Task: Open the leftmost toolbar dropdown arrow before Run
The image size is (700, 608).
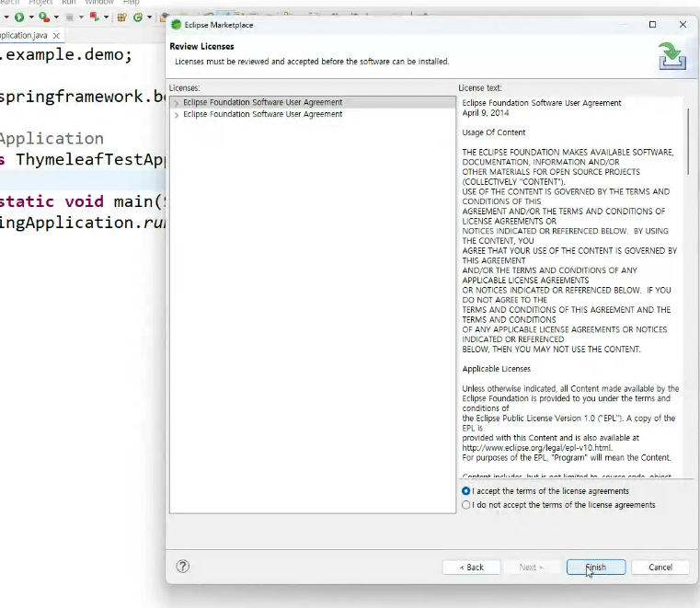Action: pos(6,17)
